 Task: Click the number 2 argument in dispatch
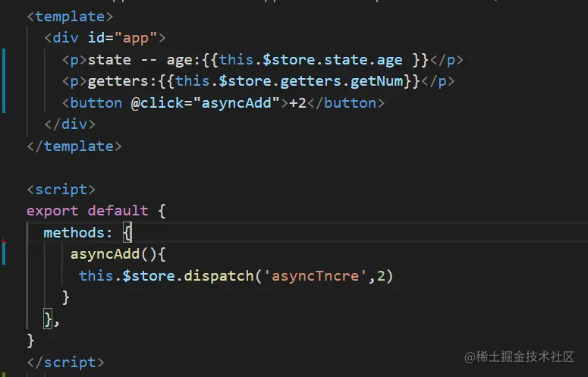pyautogui.click(x=381, y=276)
